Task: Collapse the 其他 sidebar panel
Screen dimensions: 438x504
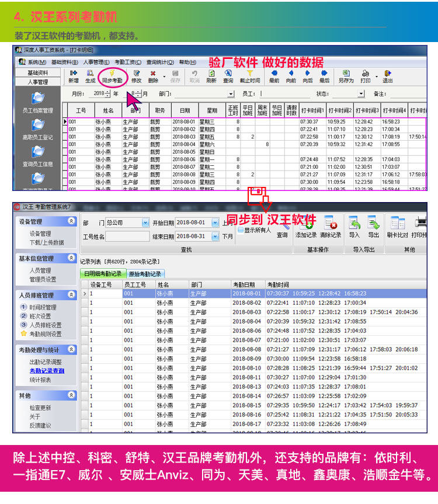Action: click(x=71, y=395)
